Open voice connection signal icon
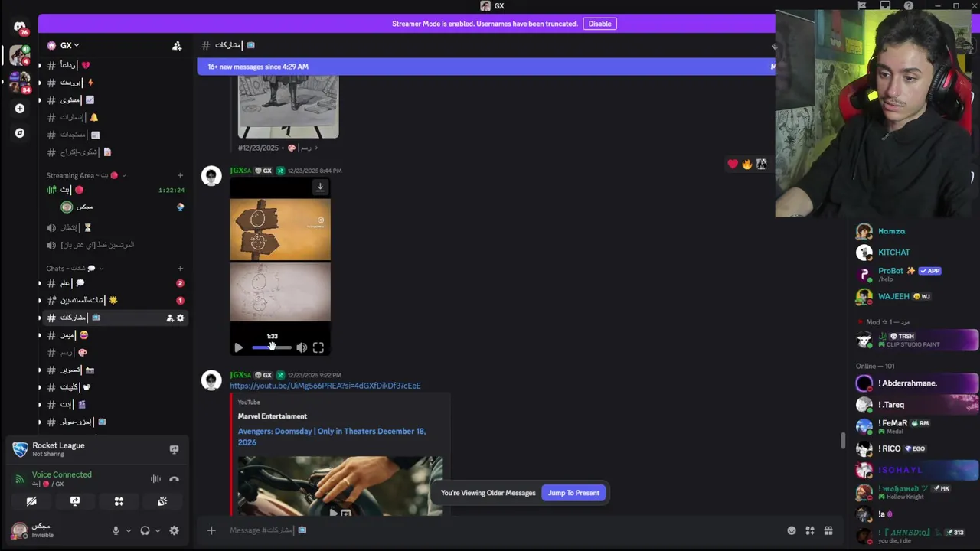 20,479
